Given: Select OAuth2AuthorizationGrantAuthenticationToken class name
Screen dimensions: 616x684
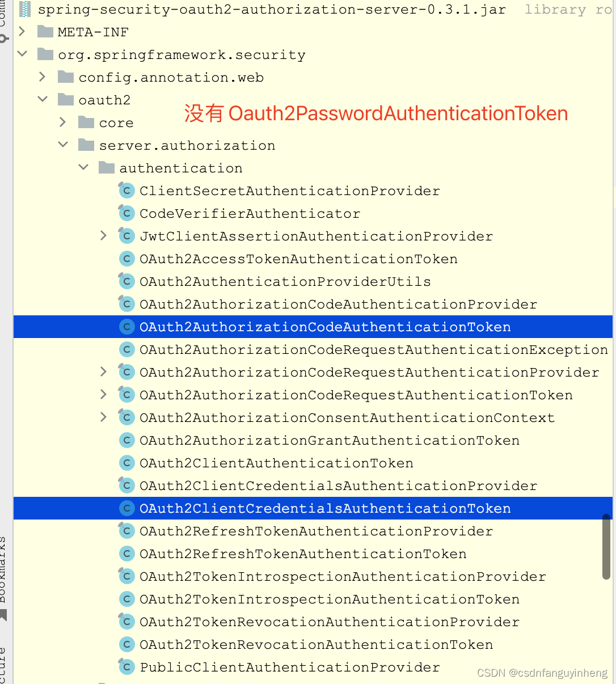Looking at the screenshot, I should pyautogui.click(x=330, y=441).
